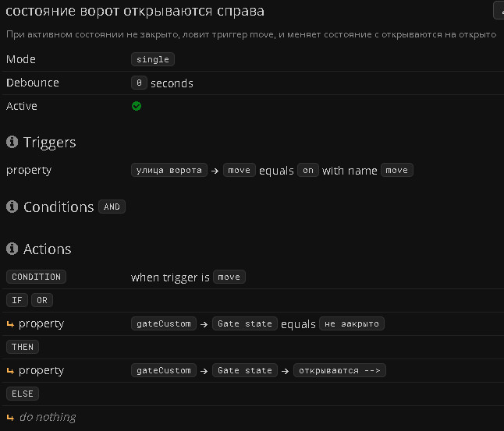The image size is (504, 431).
Task: Click the info icon beside Triggers heading
Action: tap(12, 142)
